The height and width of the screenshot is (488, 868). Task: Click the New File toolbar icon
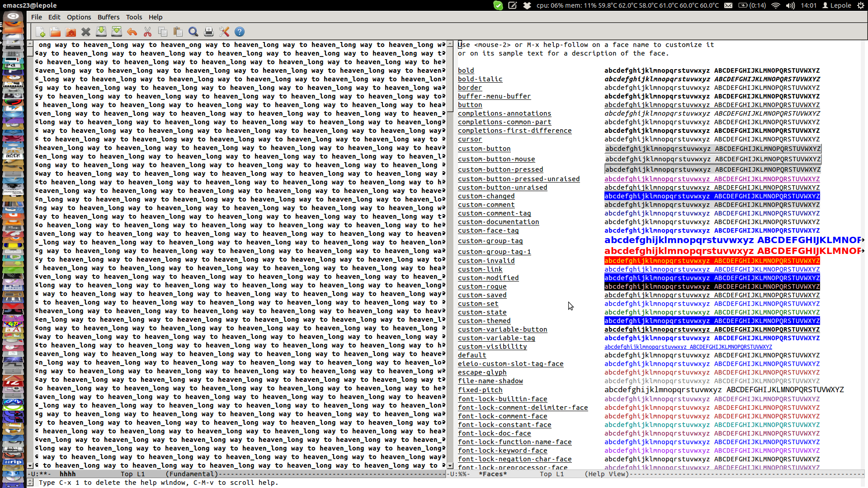coord(40,32)
